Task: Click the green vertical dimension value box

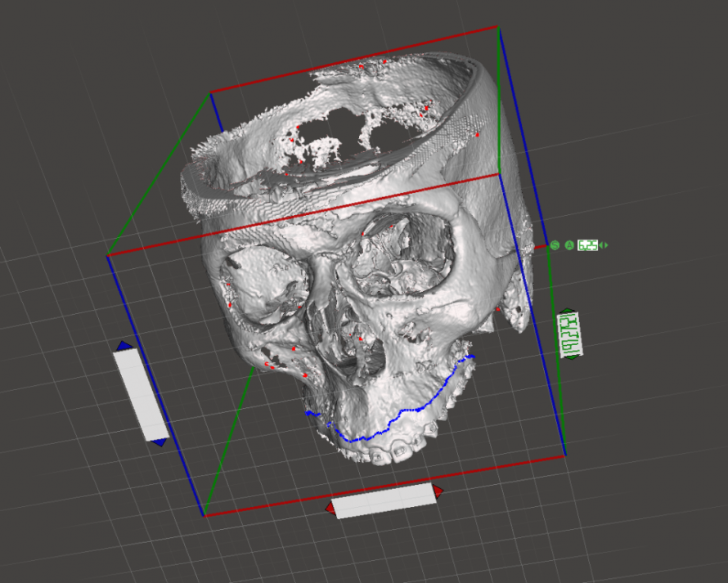Action: pos(569,334)
